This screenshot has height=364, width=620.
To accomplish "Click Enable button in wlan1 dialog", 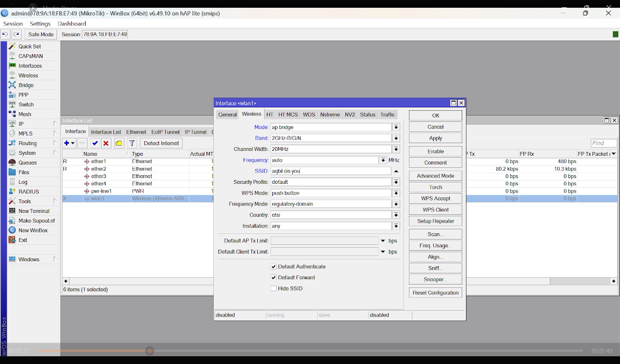I will pyautogui.click(x=436, y=151).
